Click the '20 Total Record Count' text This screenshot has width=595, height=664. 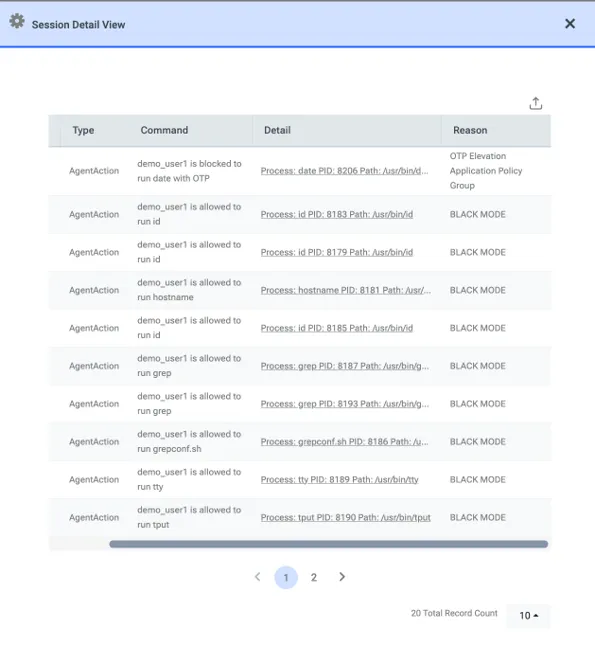click(x=454, y=613)
